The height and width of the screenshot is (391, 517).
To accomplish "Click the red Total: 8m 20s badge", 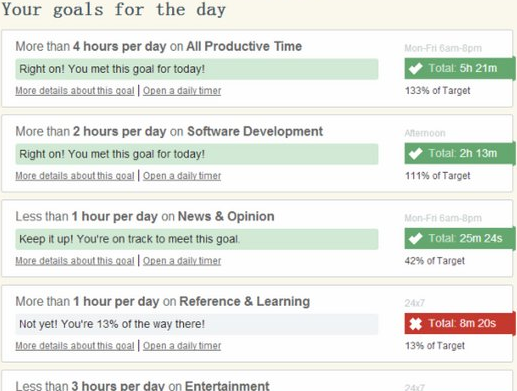I will coord(460,324).
